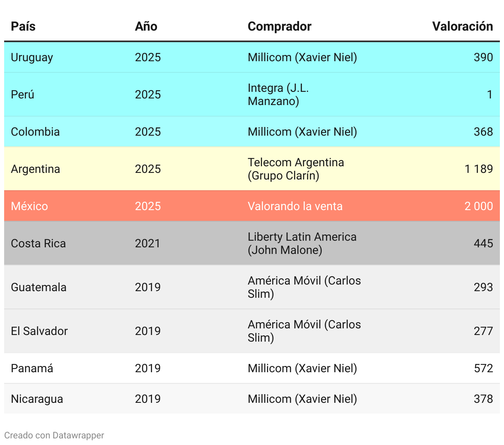Click the 2 000 valuation value

(x=478, y=206)
